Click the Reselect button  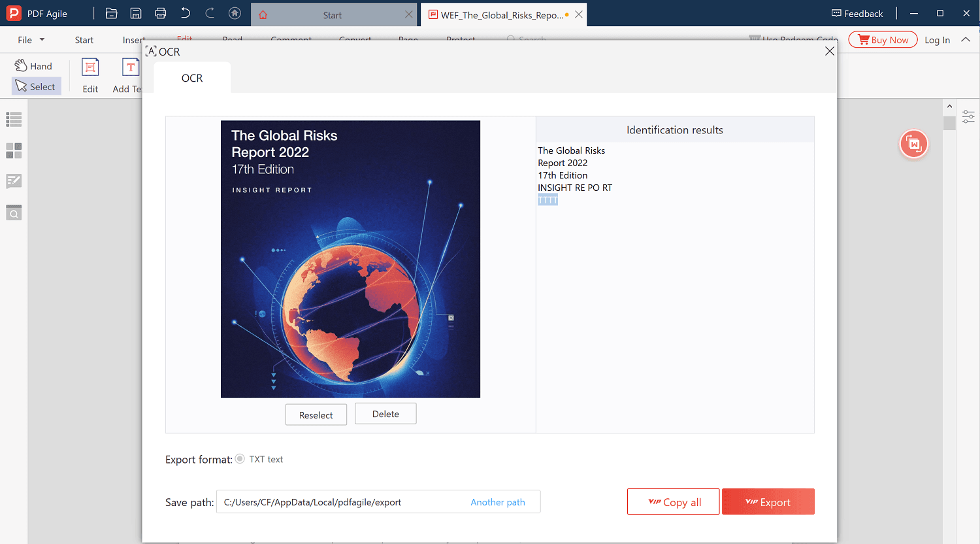coord(316,415)
